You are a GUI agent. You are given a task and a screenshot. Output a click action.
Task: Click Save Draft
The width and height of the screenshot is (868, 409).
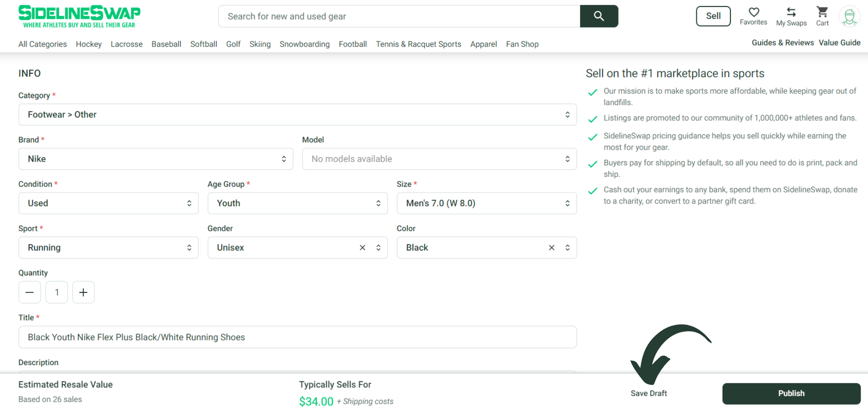[648, 393]
